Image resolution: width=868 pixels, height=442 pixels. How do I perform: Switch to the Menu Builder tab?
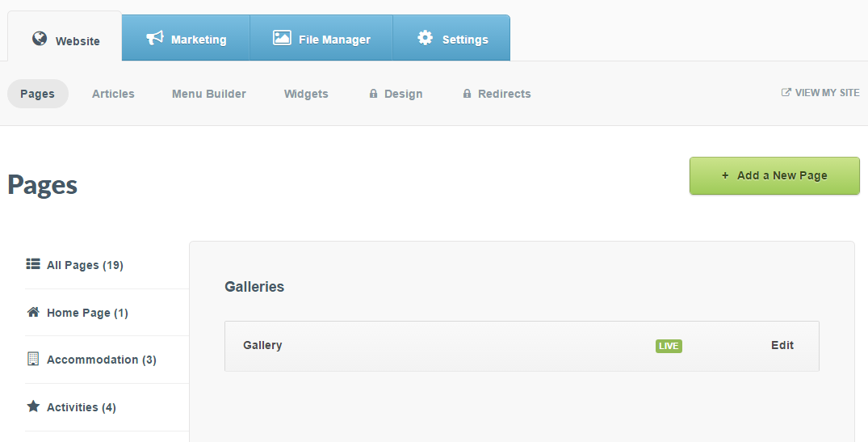209,94
